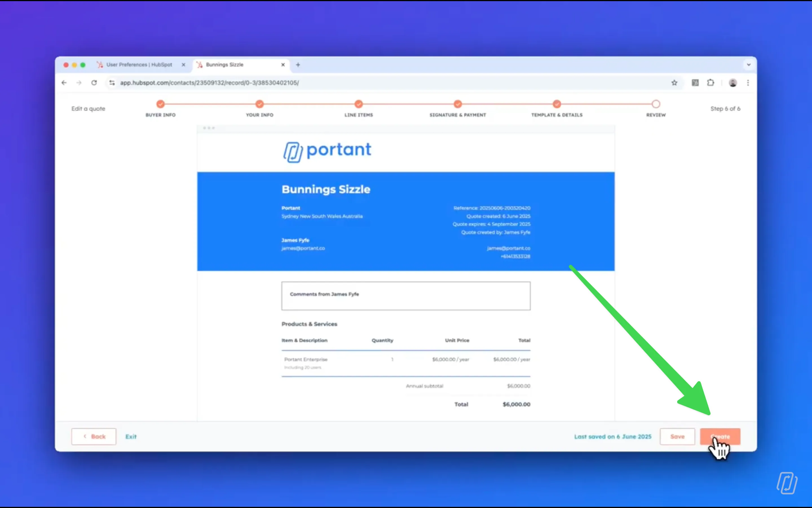This screenshot has height=508, width=812.
Task: Close the User Preferences tab
Action: click(x=184, y=65)
